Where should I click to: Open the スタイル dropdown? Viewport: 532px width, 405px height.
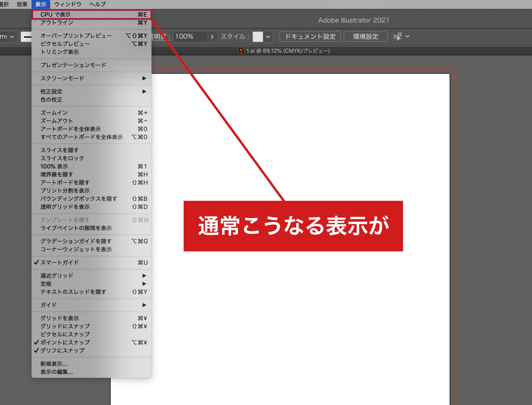[x=269, y=36]
